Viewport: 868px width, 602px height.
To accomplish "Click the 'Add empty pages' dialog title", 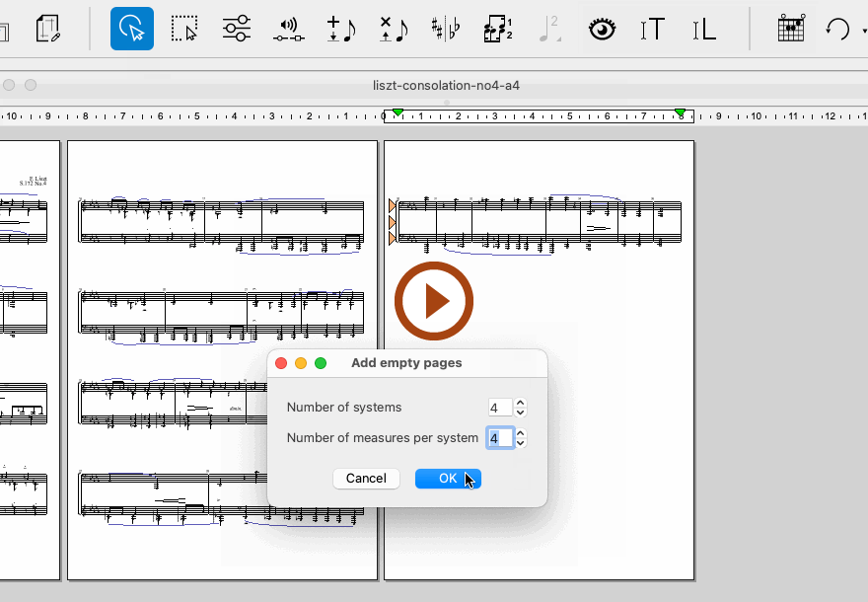I will click(406, 363).
